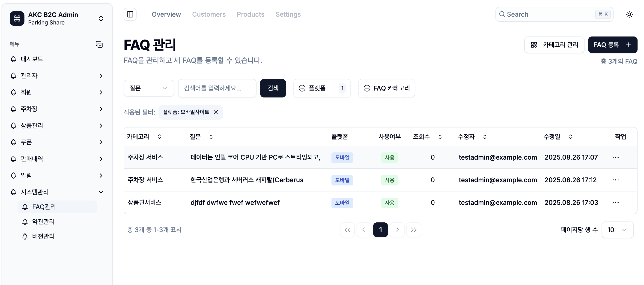Switch to the Customers tab
Screen dimensions: 644x285
[209, 14]
